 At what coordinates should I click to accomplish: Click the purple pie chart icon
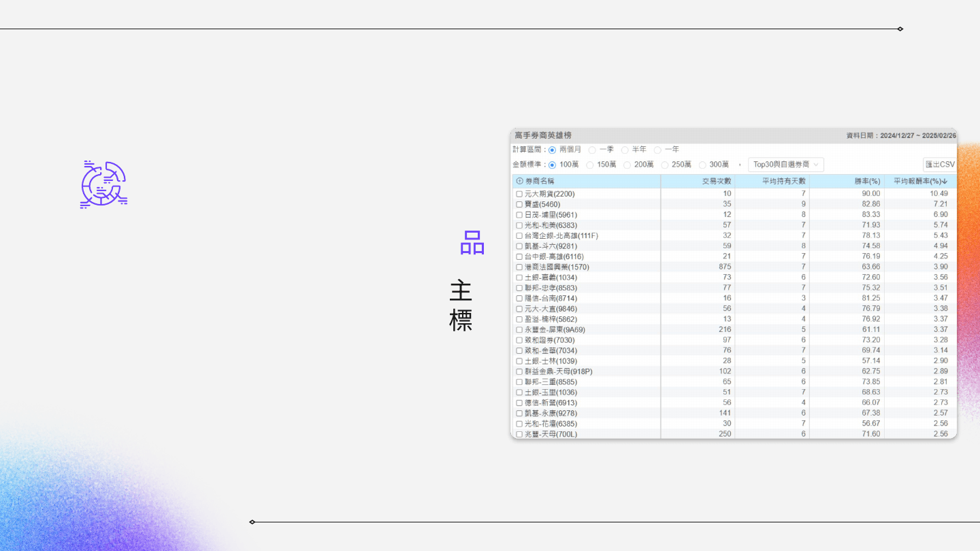coord(103,184)
